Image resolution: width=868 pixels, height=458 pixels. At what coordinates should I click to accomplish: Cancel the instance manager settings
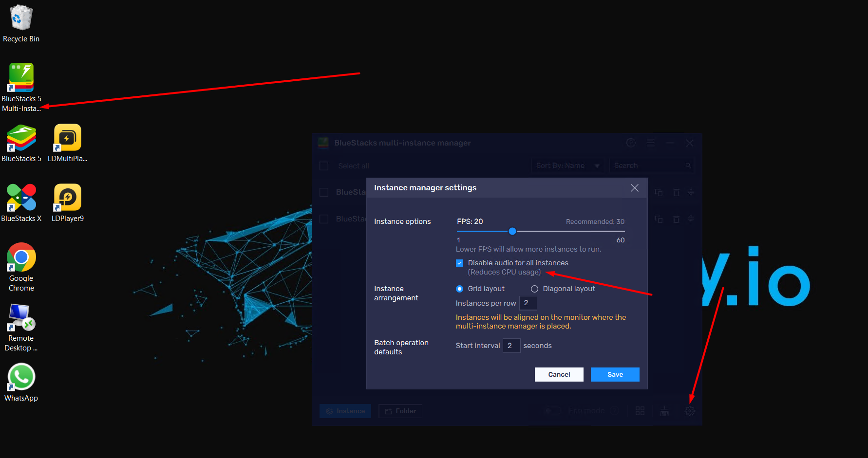pyautogui.click(x=559, y=374)
